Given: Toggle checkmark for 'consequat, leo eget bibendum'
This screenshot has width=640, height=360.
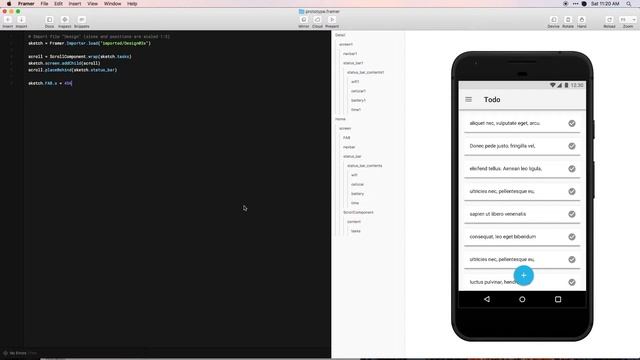Looking at the screenshot, I should click(572, 237).
